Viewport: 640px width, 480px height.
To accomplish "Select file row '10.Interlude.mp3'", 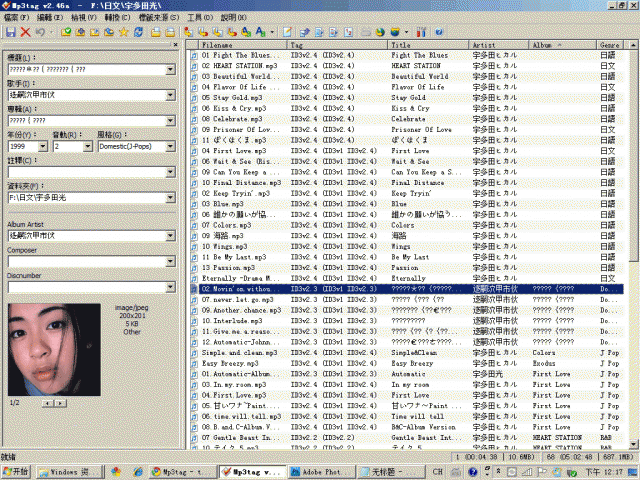I will click(406, 320).
